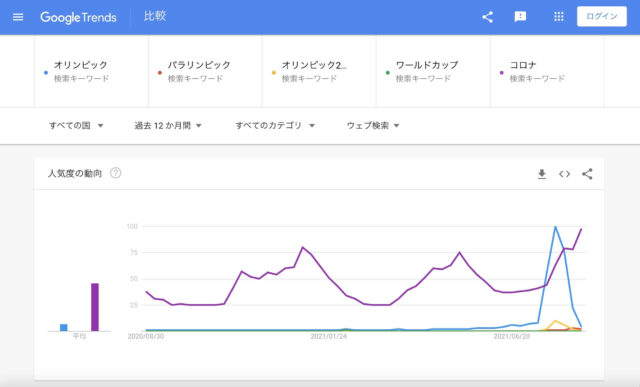This screenshot has width=640, height=387.
Task: Edit the コロナ search term
Action: [547, 71]
